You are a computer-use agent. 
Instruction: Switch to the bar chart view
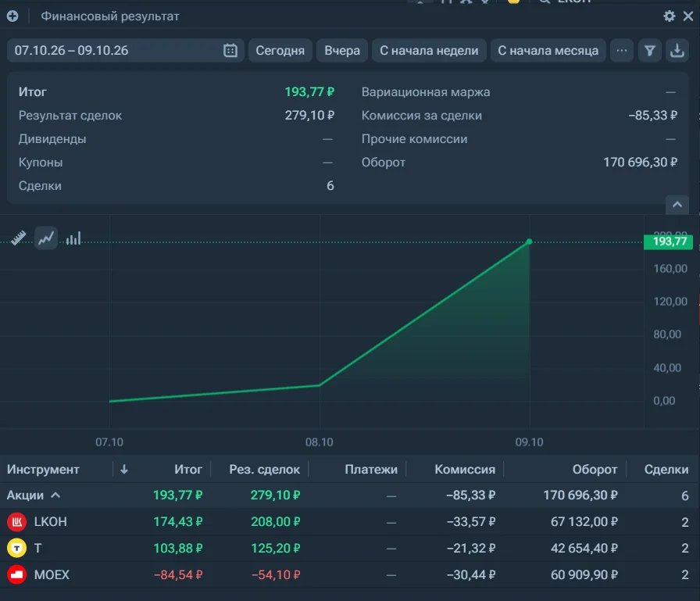[73, 238]
